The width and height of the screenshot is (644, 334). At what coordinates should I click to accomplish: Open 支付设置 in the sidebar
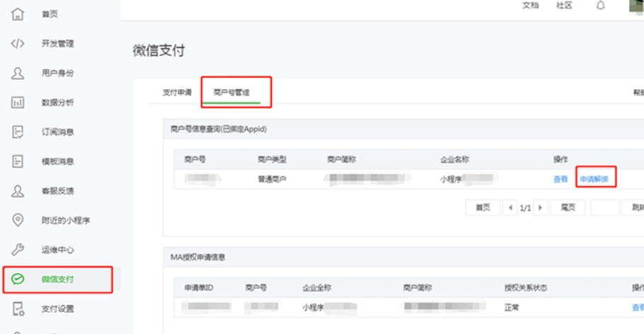[57, 309]
